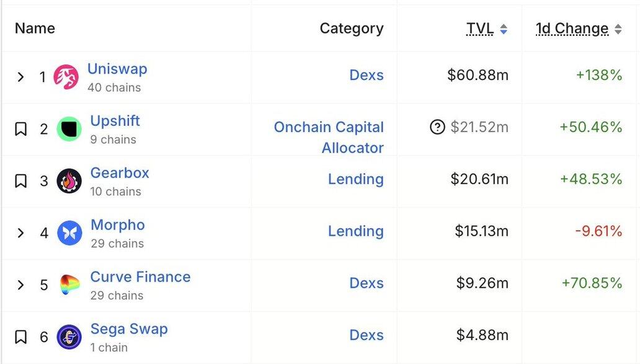
Task: Bookmark the Gearbox protocol row
Action: 21,181
